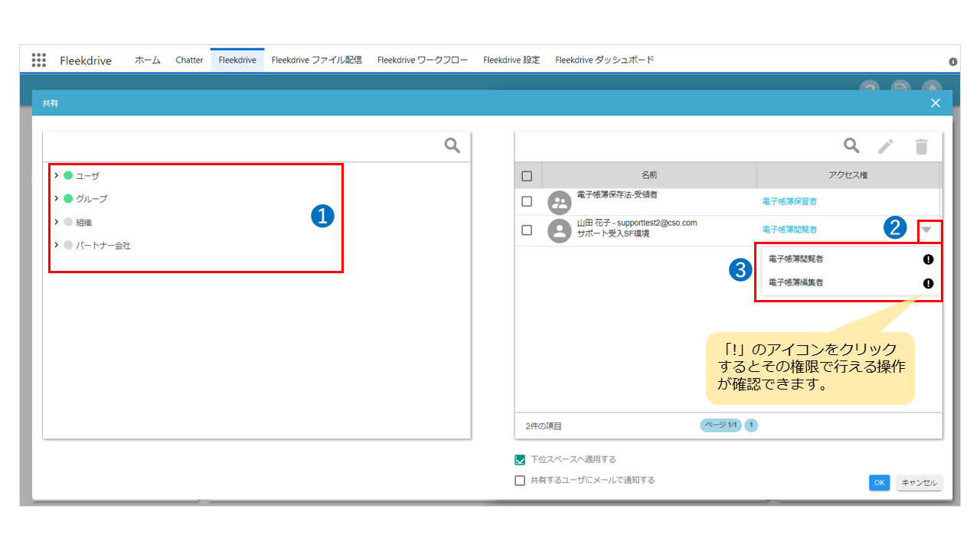
Task: Click 山田 花子 - supporttest2@cso.com text
Action: click(637, 223)
